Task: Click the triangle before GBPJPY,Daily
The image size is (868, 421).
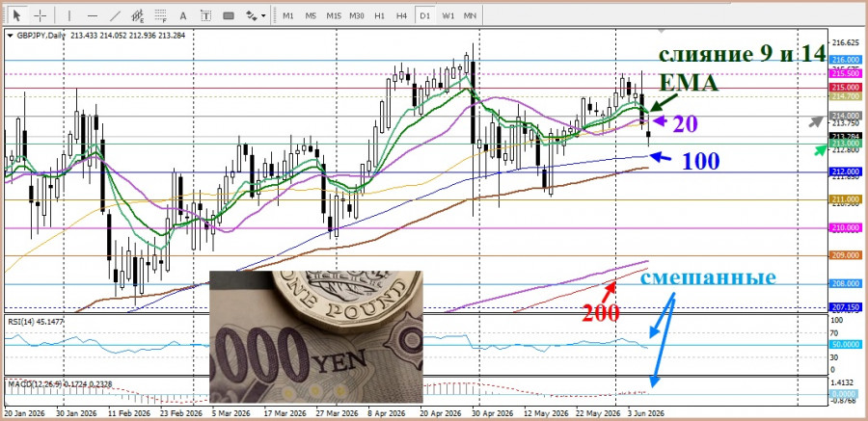Action: tap(10, 36)
